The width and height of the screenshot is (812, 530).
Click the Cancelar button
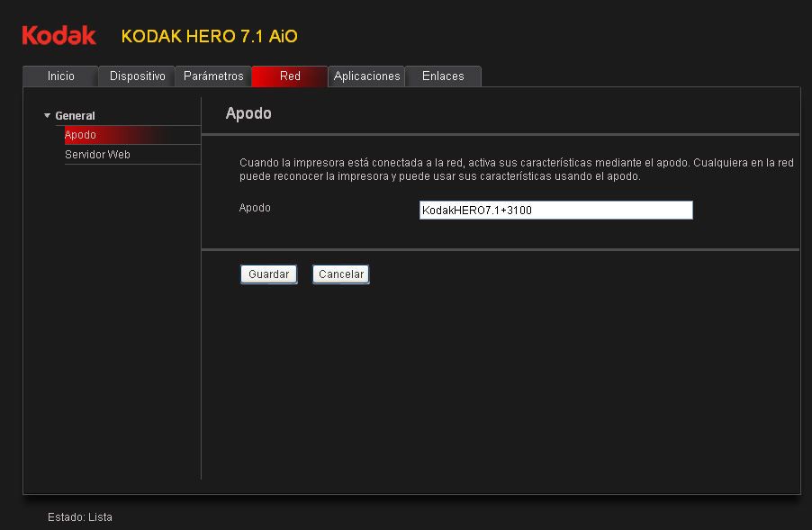tap(341, 274)
